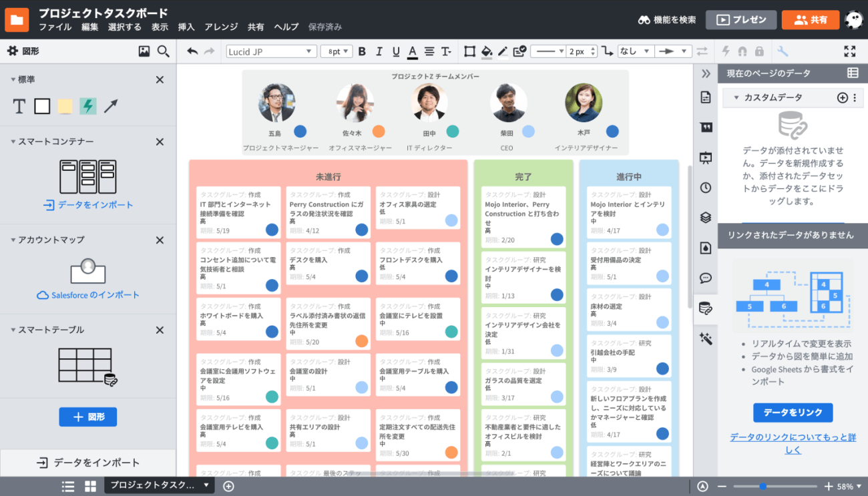Click the swap arrows direction icon

[x=702, y=51]
